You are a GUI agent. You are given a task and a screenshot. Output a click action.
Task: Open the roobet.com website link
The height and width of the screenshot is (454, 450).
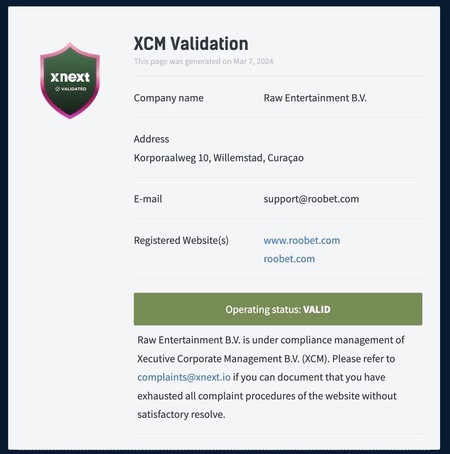289,259
